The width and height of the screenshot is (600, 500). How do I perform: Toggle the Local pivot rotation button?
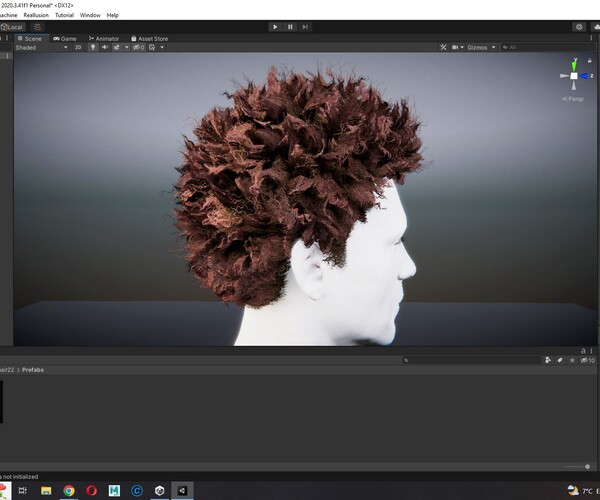(12, 27)
